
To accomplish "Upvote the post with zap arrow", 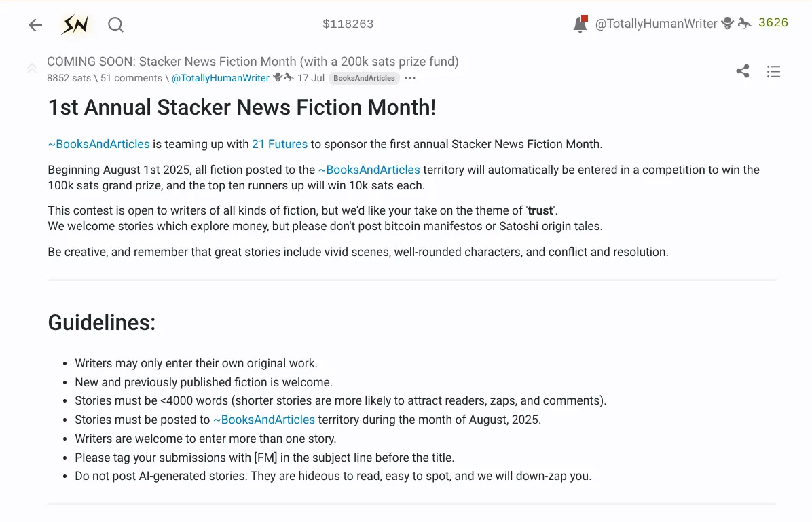I will click(32, 69).
